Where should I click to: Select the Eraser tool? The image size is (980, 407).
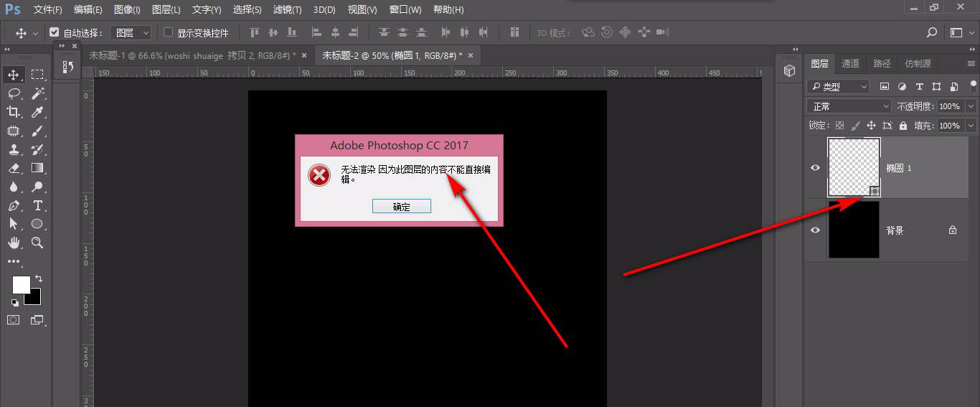pos(14,168)
